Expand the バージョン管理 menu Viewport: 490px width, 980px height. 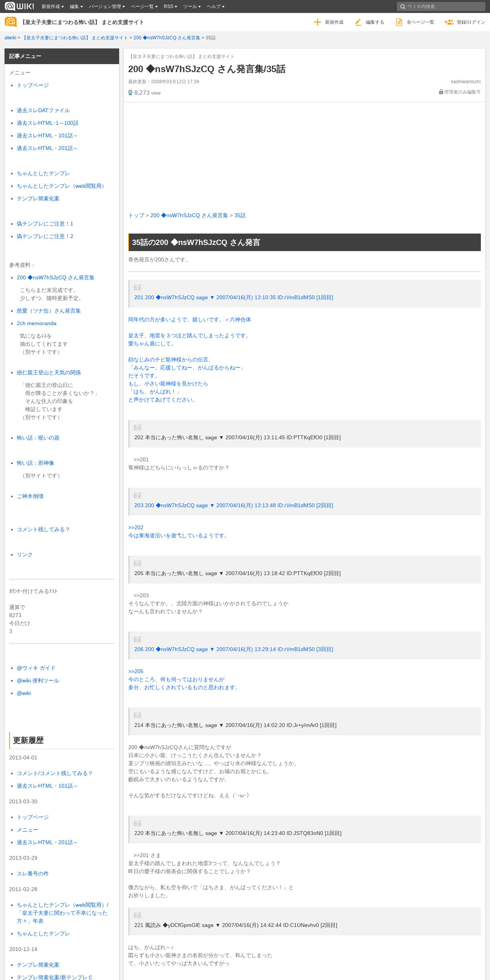pos(107,6)
